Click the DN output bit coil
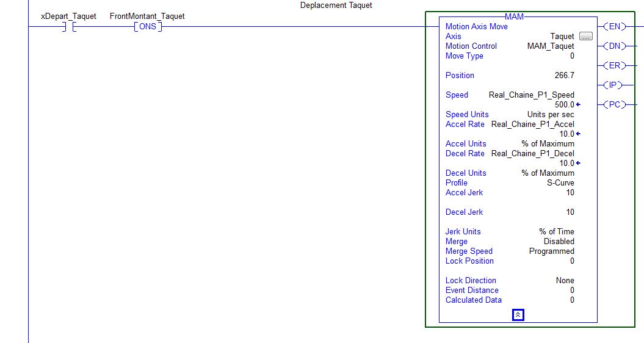644x343 pixels. [x=613, y=46]
